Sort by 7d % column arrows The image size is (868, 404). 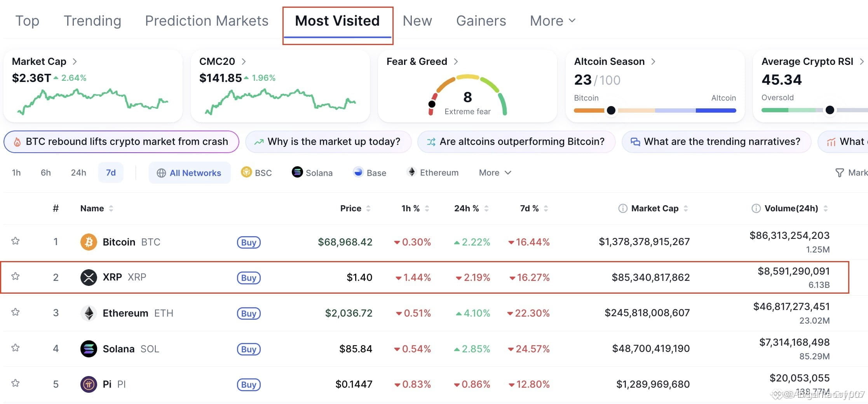coord(546,209)
